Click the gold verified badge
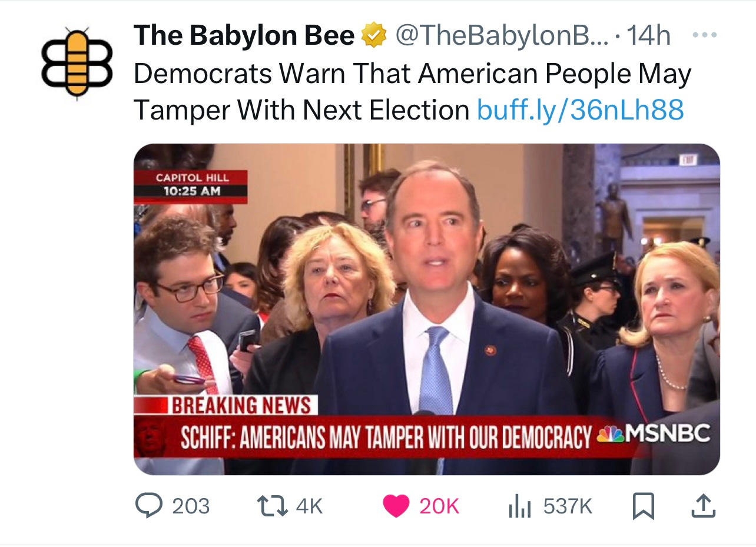The image size is (756, 547). [x=374, y=37]
